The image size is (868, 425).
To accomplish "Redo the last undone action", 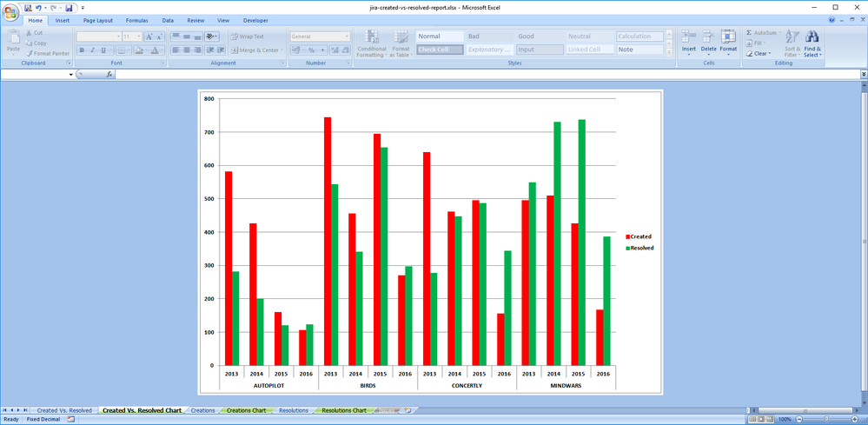I will pyautogui.click(x=54, y=8).
